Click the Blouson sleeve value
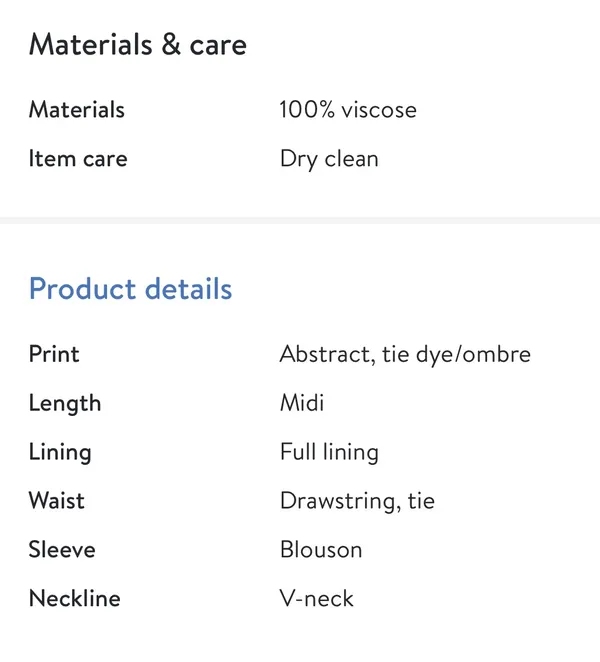Image resolution: width=600 pixels, height=662 pixels. coord(321,550)
